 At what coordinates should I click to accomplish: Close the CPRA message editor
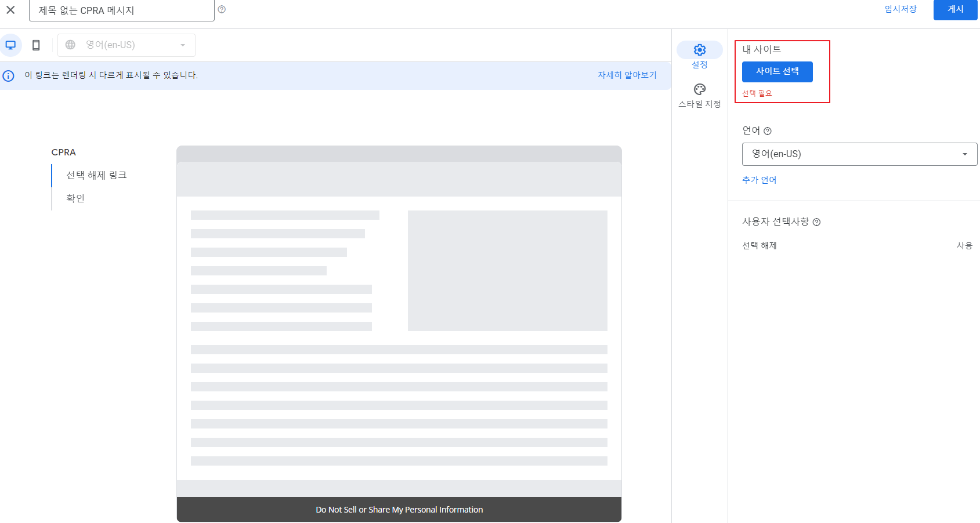coord(10,10)
